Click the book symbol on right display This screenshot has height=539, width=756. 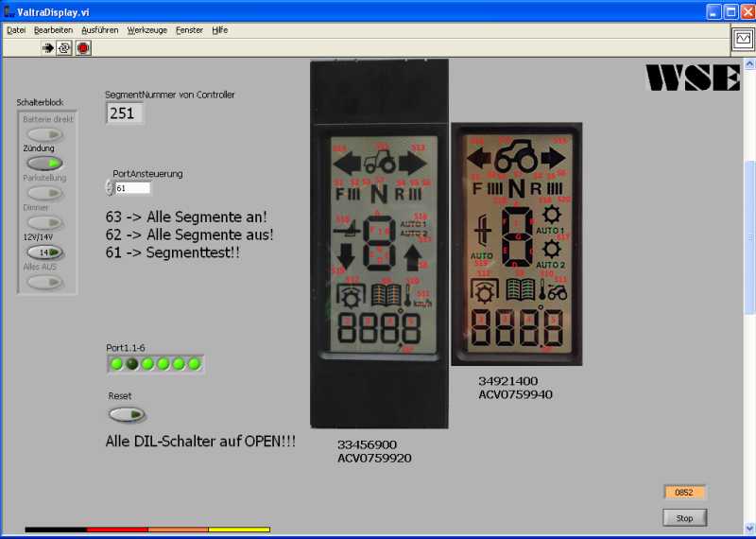[521, 290]
